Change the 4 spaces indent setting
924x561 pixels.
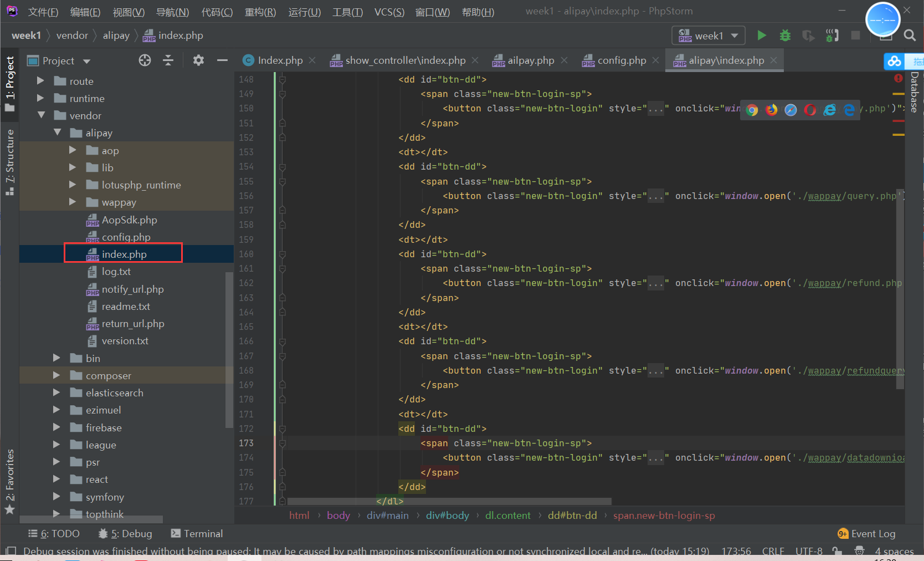pos(894,551)
